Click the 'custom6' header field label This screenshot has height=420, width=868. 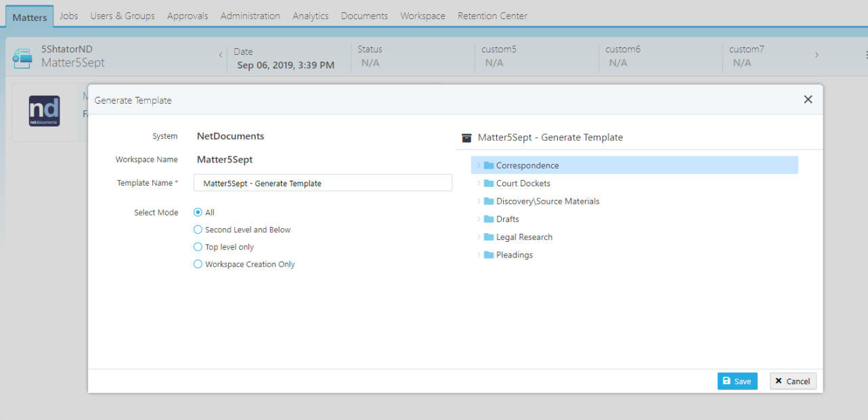coord(623,49)
